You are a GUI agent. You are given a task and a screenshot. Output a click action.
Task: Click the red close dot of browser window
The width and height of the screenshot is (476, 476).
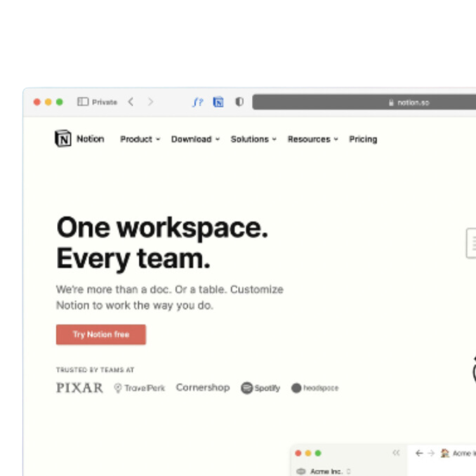coord(37,102)
